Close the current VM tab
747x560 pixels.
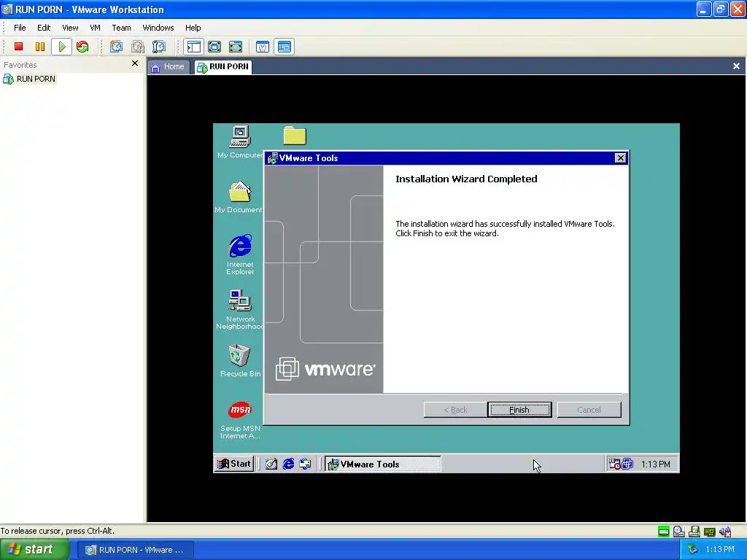point(736,66)
